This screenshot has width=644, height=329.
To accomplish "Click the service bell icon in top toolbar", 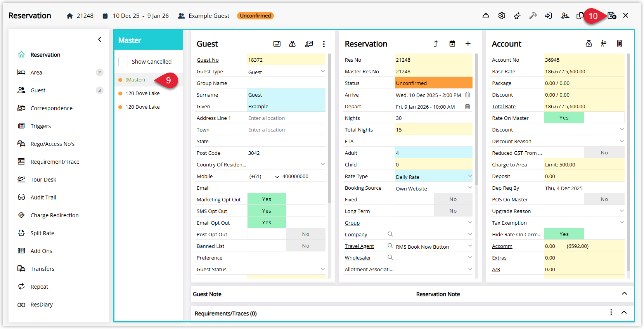I will [x=486, y=16].
